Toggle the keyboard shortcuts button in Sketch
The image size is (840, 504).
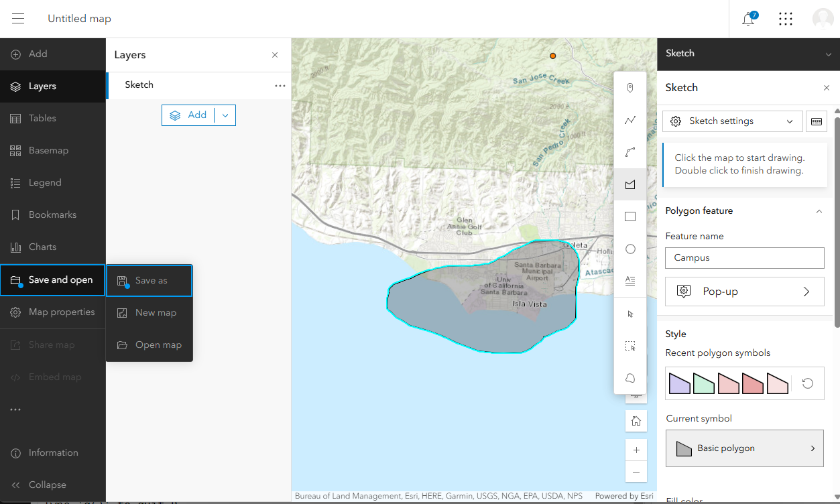(x=817, y=121)
